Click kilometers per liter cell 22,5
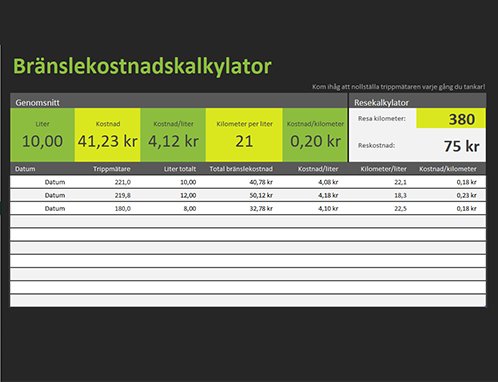 click(x=400, y=209)
